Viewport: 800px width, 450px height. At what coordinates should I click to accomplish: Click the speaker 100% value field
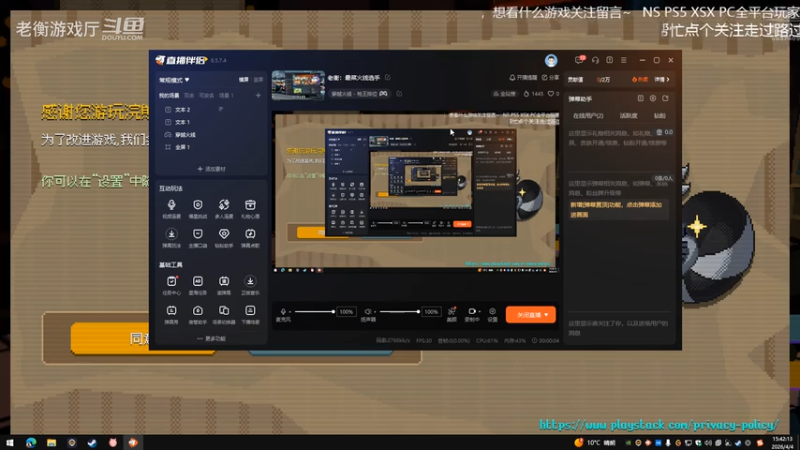click(431, 312)
